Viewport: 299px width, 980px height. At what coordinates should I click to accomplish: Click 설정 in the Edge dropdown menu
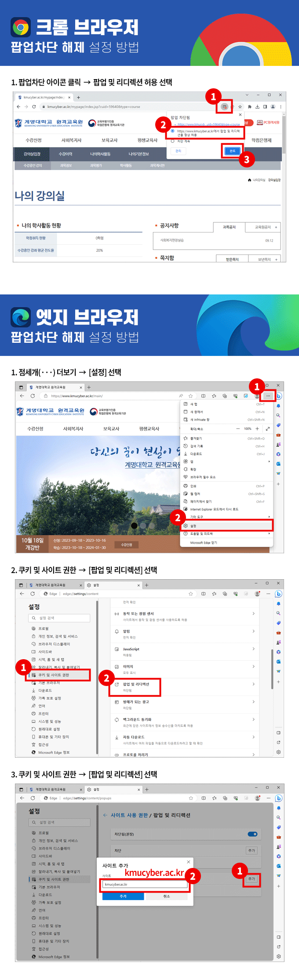pos(227,526)
